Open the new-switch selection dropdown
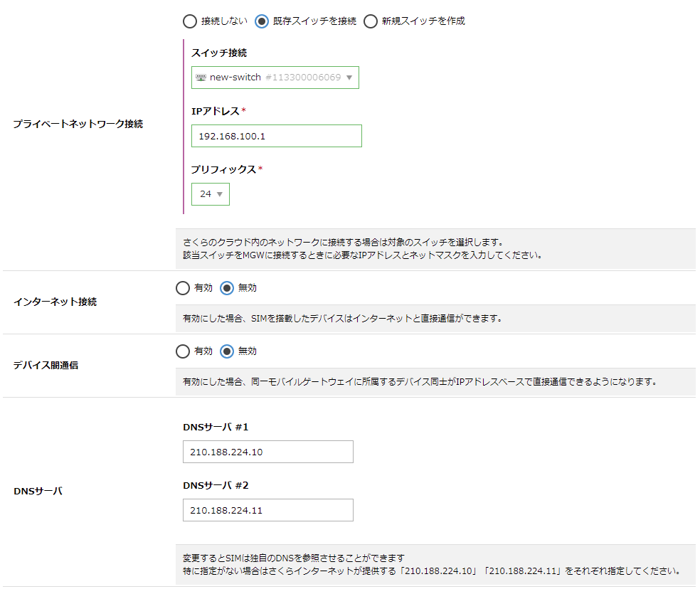The image size is (700, 594). [x=275, y=78]
